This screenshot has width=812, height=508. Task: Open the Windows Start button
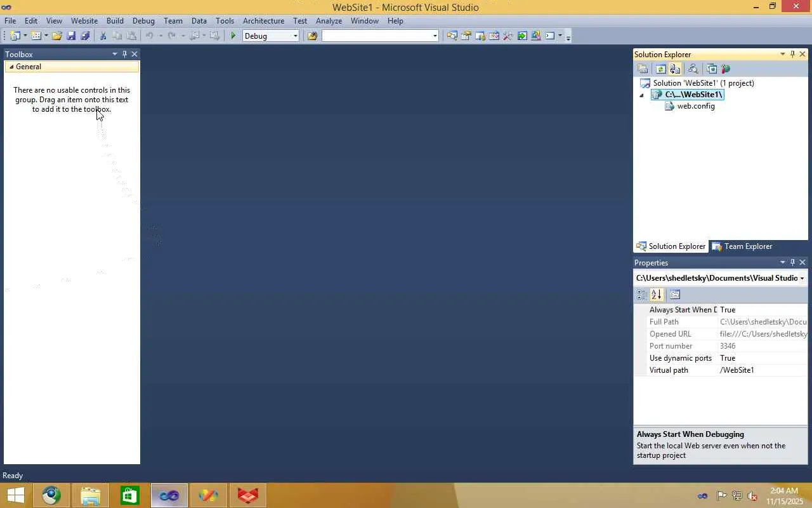pyautogui.click(x=15, y=496)
